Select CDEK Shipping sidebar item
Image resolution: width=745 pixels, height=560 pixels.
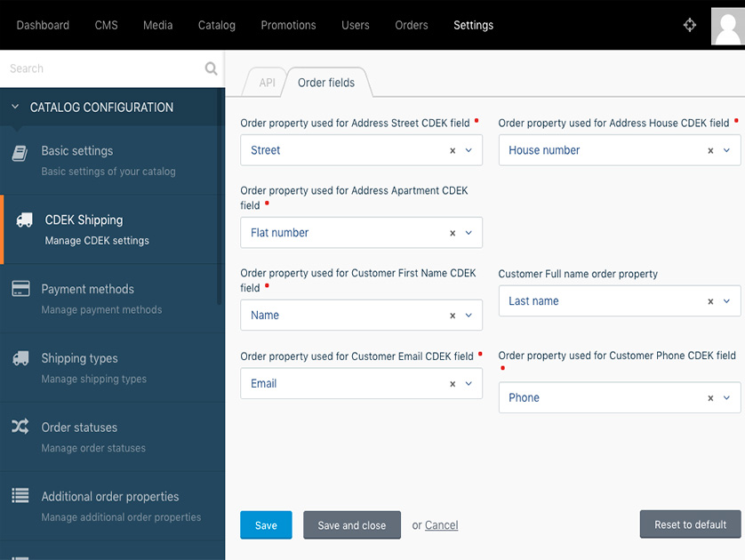[x=112, y=229]
